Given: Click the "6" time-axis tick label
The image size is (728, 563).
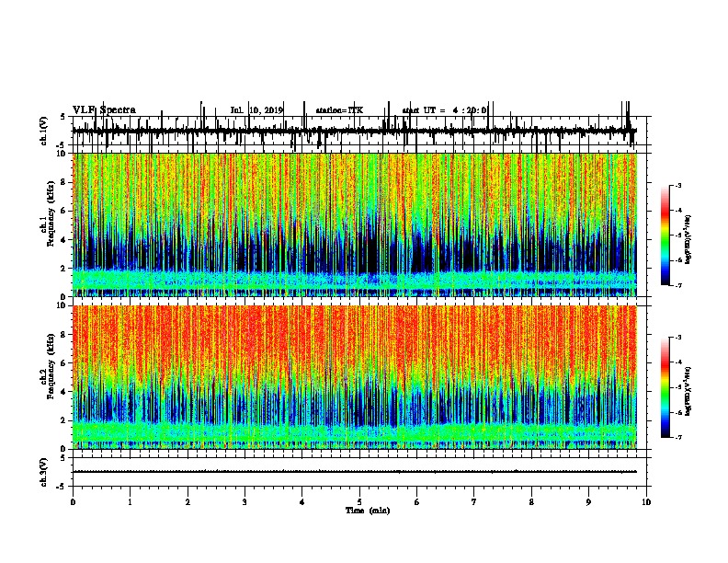Looking at the screenshot, I should (417, 502).
